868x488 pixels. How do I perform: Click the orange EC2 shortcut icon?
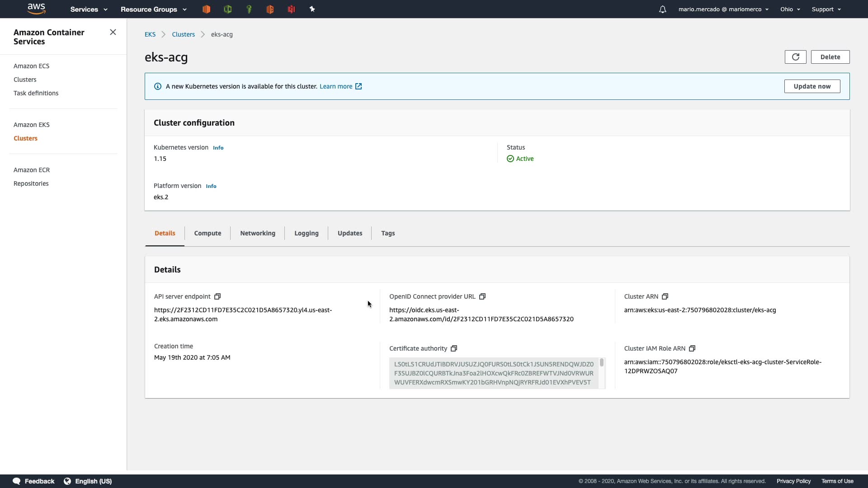click(206, 9)
